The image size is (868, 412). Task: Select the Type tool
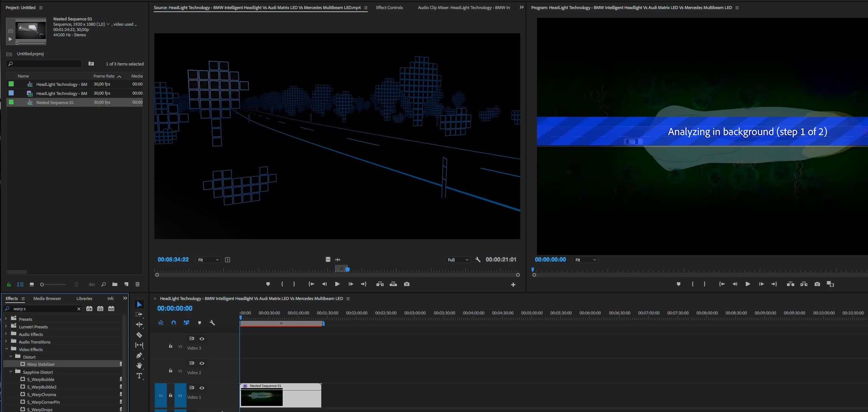pos(139,376)
